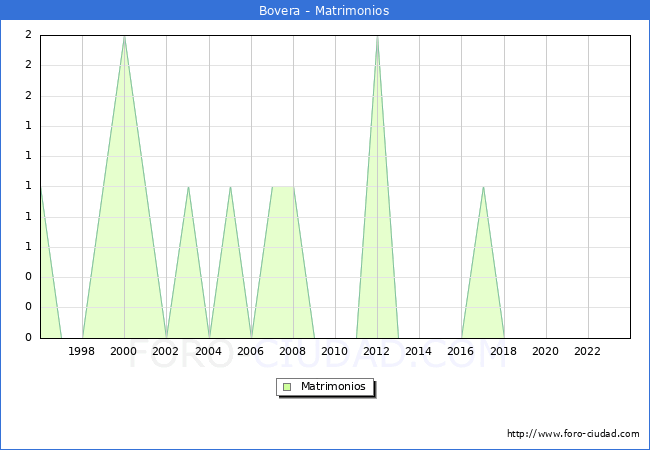Select the 2022 x-axis label
This screenshot has height=450, width=650.
point(587,351)
